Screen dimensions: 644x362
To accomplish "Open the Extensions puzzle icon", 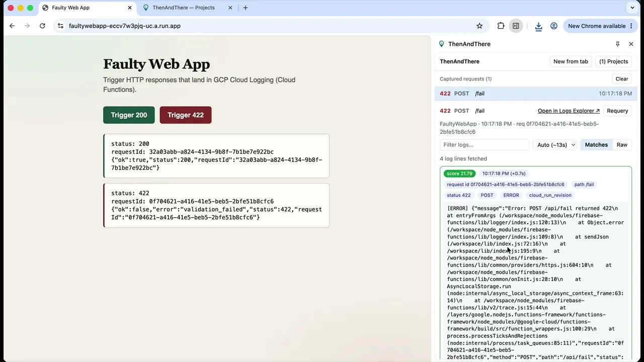I will (x=501, y=26).
